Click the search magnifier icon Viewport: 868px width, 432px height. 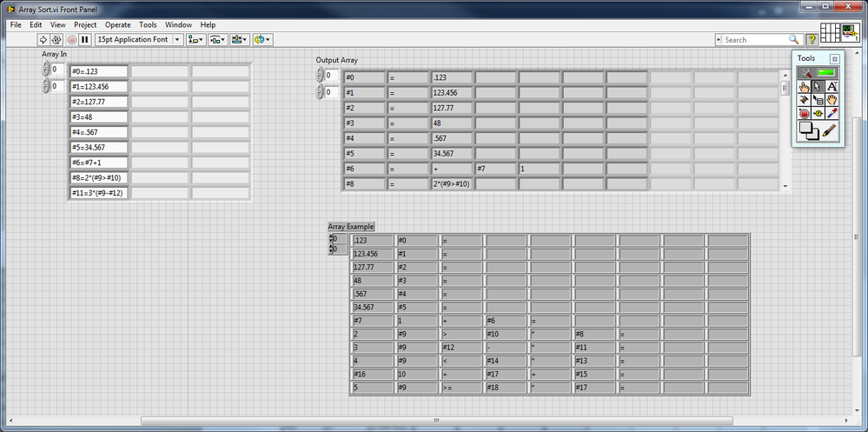(793, 39)
